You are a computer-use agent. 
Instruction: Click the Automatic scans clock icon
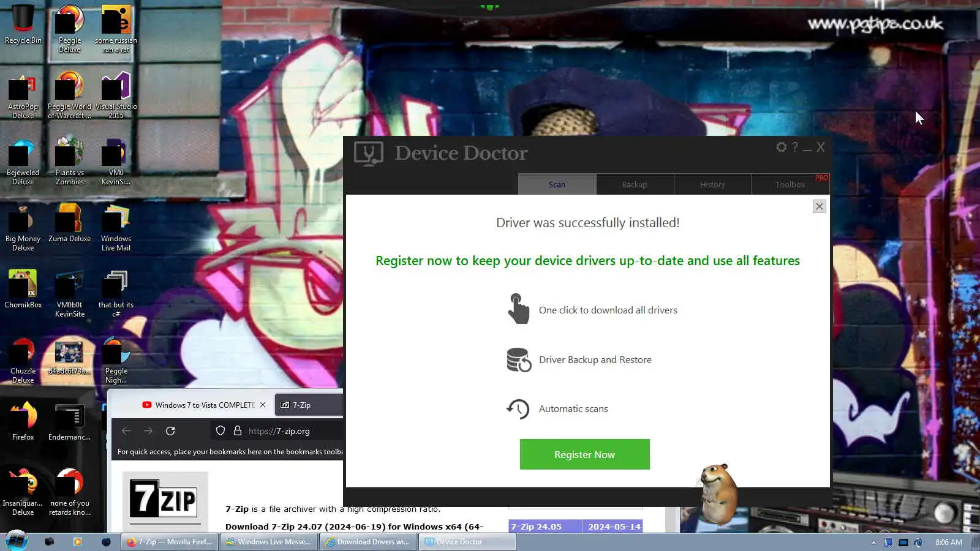click(x=518, y=408)
